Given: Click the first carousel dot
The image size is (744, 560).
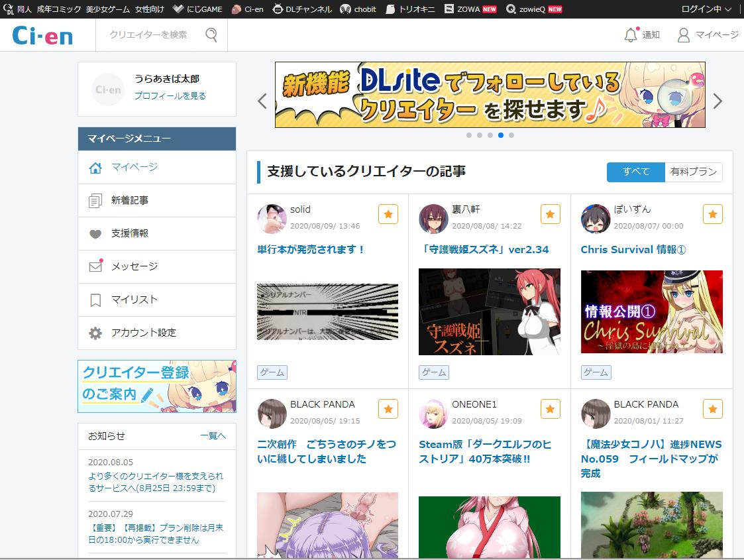Looking at the screenshot, I should pos(469,135).
